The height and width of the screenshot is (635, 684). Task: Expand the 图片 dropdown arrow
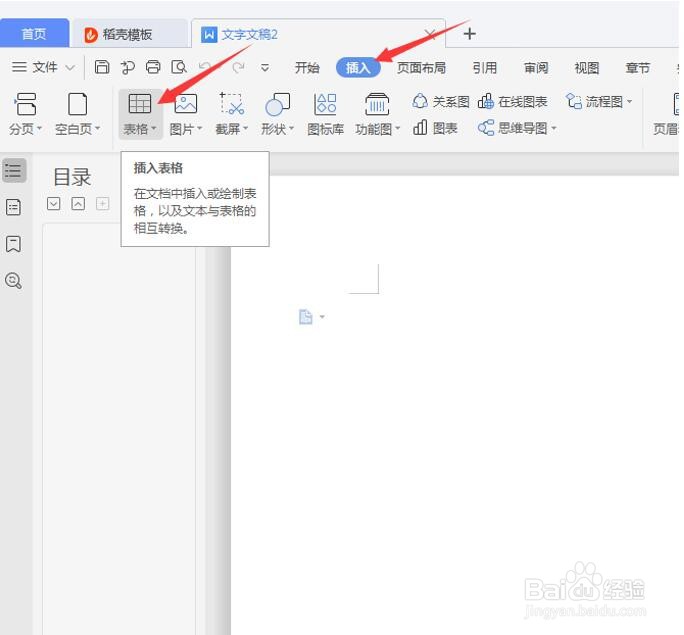(x=199, y=128)
